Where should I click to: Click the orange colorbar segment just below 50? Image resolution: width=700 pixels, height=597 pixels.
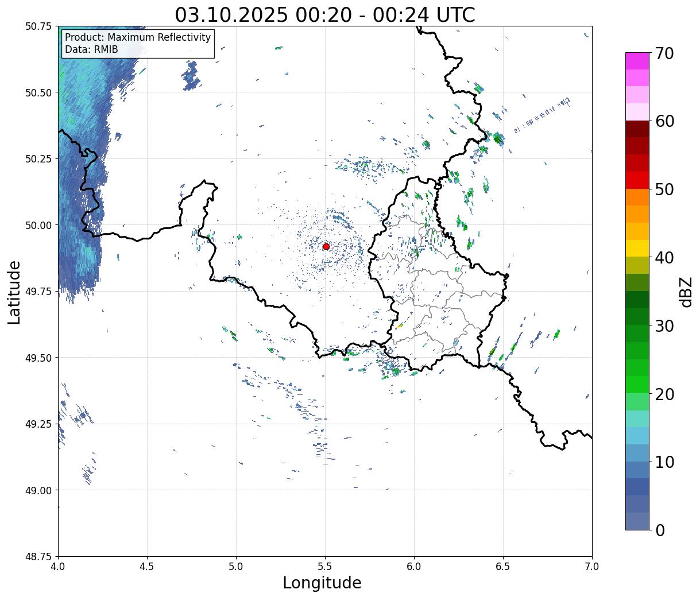pos(637,197)
